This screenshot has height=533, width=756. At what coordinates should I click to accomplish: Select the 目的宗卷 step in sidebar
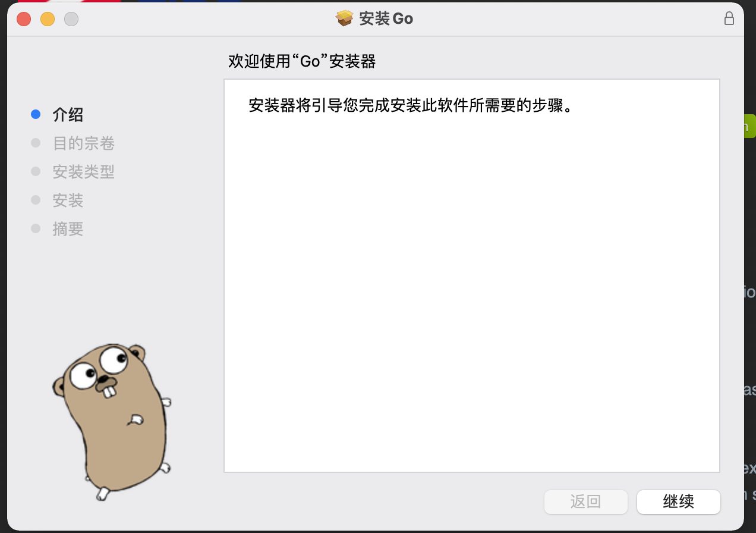pos(83,143)
